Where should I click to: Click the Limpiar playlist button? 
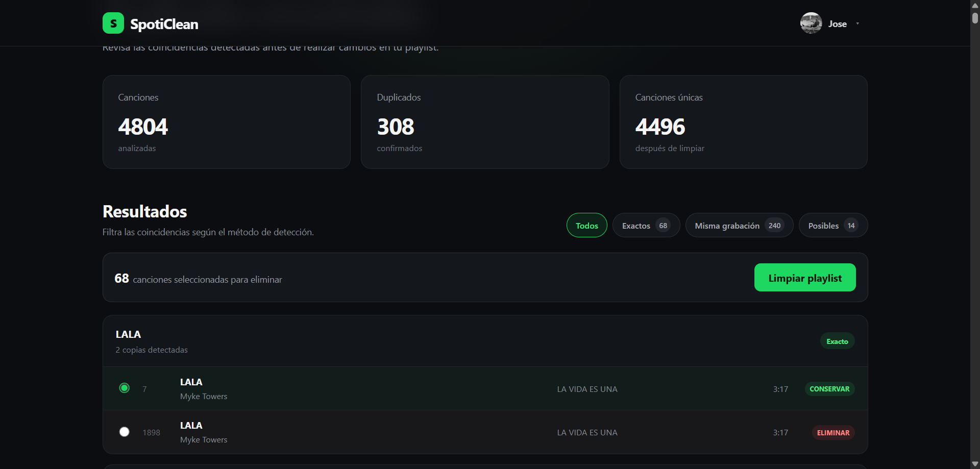(805, 278)
